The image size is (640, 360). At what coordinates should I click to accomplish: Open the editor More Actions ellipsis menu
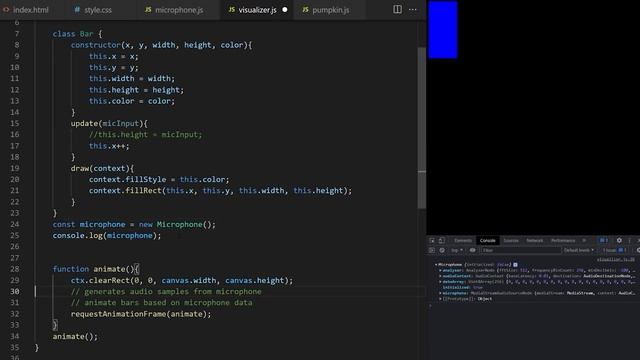click(x=413, y=9)
